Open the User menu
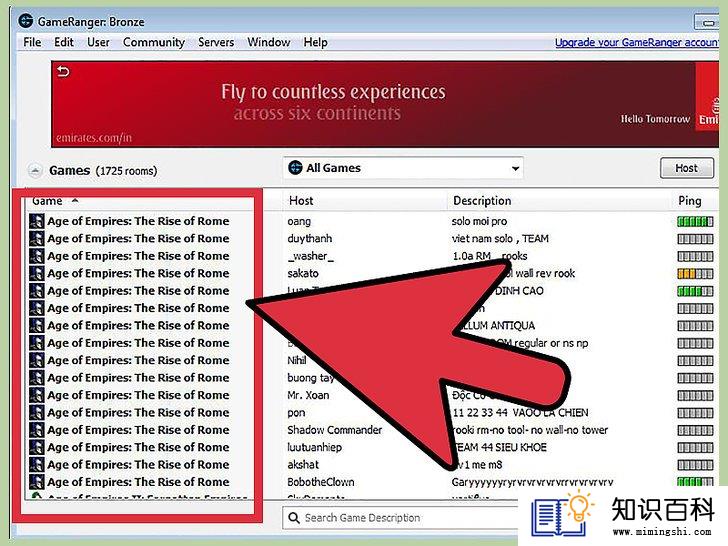This screenshot has height=546, width=728. pyautogui.click(x=98, y=42)
